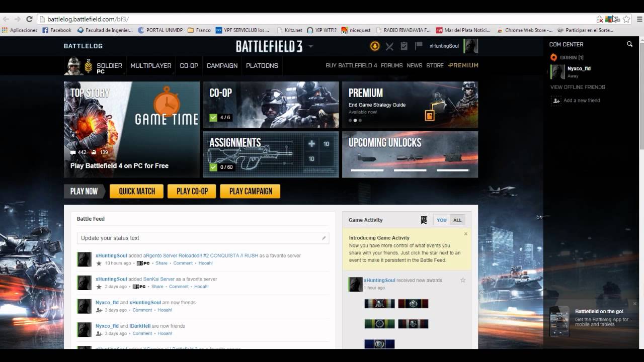Screen dimensions: 644x362
Task: Click the pencil edit icon in status box
Action: pyautogui.click(x=324, y=238)
